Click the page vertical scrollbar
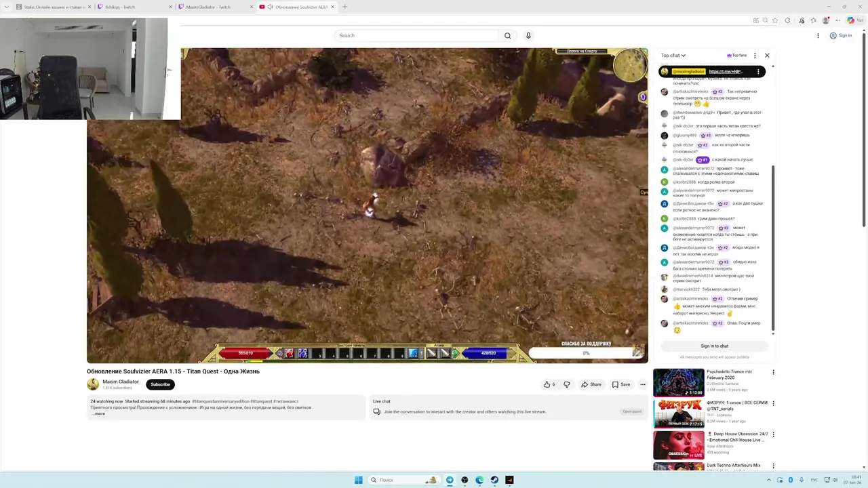This screenshot has width=868, height=488. (x=865, y=129)
